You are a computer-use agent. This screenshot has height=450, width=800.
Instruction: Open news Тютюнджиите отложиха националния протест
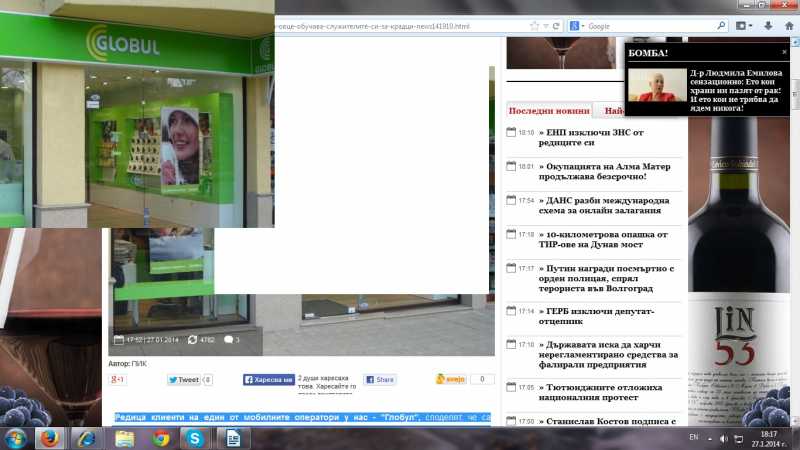pos(600,392)
